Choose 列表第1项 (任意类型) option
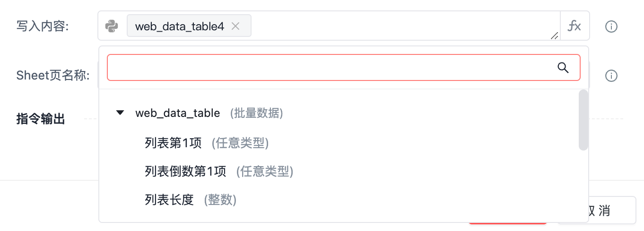 click(207, 142)
